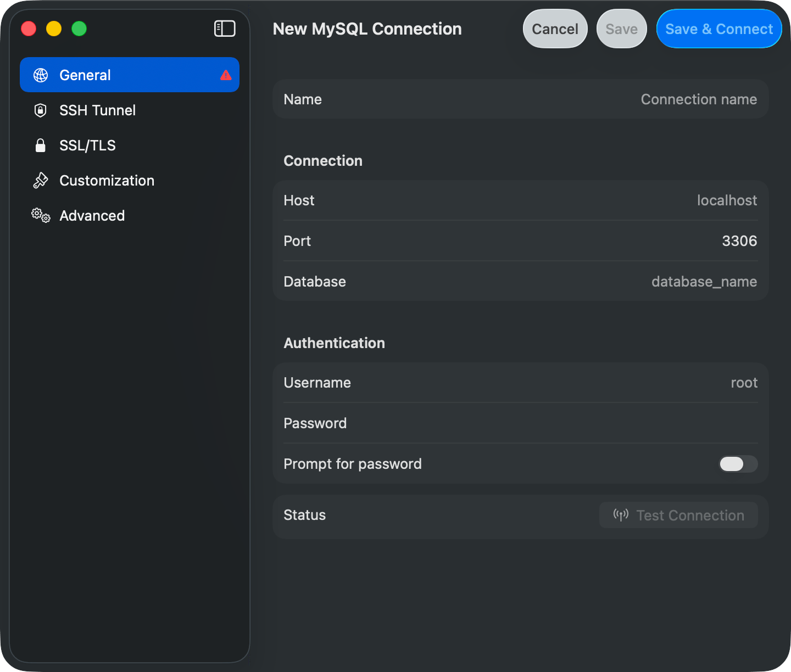Image resolution: width=791 pixels, height=672 pixels.
Task: Click the Test Connection button
Action: pos(678,515)
